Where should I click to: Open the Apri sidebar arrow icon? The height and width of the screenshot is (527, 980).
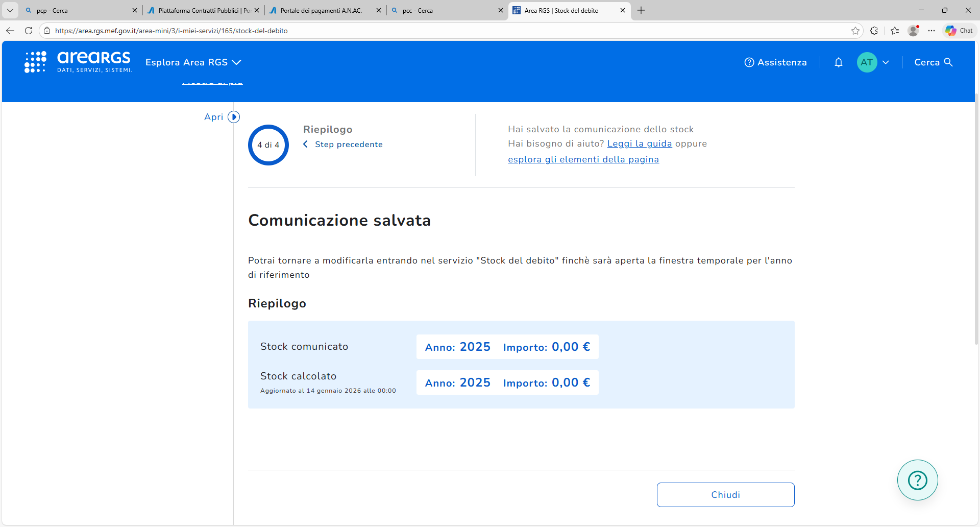(x=234, y=117)
